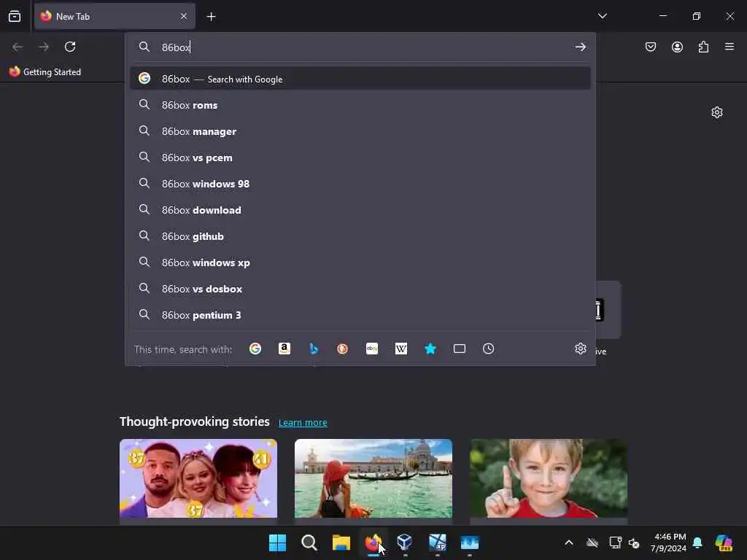Viewport: 747px width, 560px height.
Task: Search bookmarks with star icon
Action: pos(430,349)
